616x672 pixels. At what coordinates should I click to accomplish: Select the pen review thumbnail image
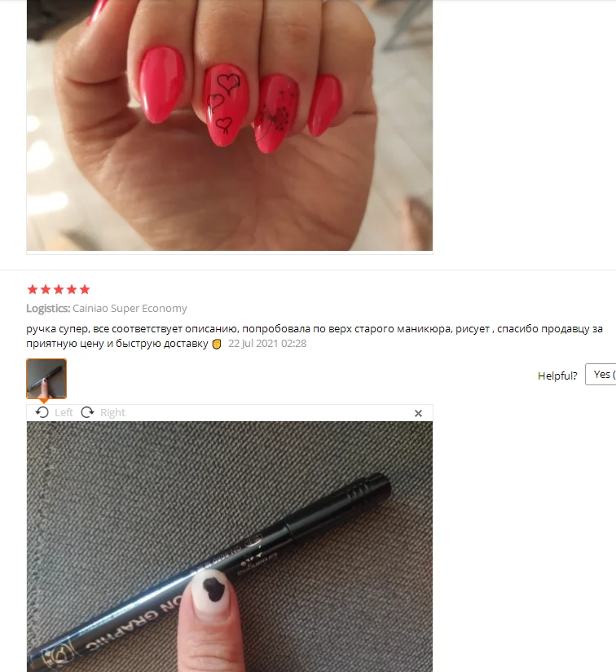coord(46,379)
